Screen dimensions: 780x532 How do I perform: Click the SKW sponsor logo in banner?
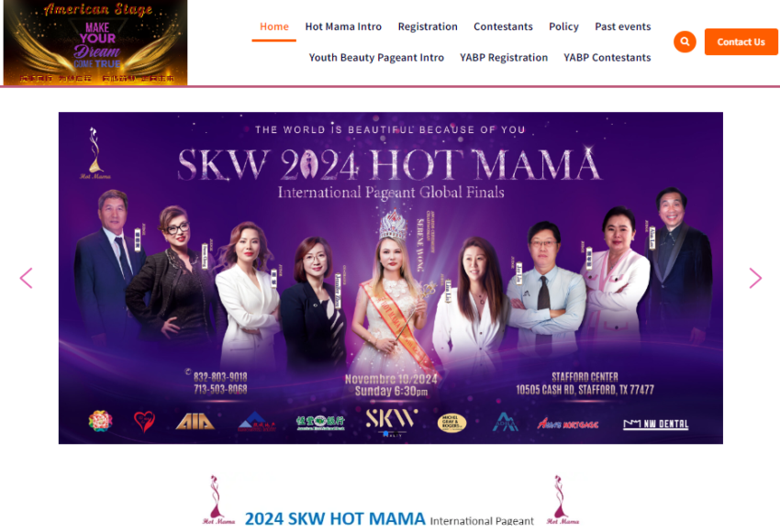pyautogui.click(x=391, y=422)
